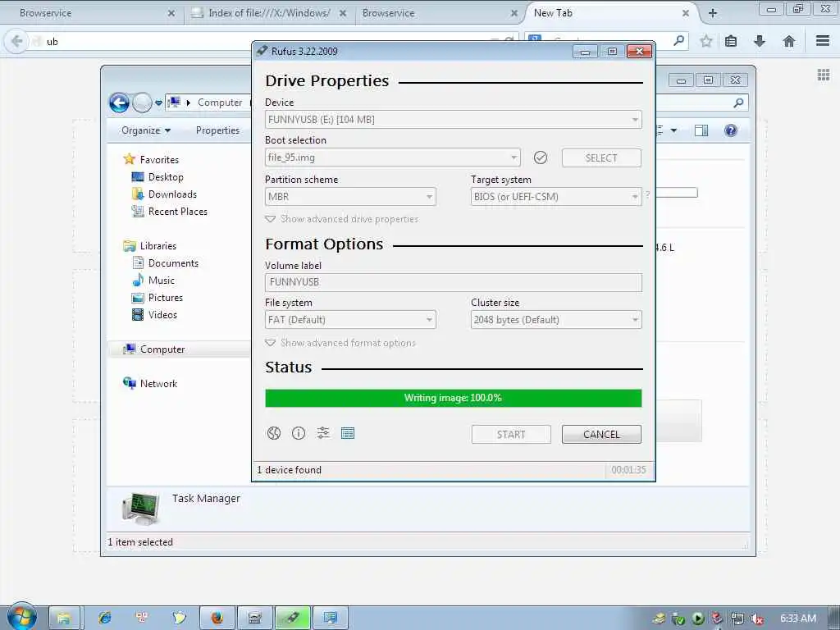Click Explorer help question mark icon
The height and width of the screenshot is (630, 840).
[x=731, y=130]
